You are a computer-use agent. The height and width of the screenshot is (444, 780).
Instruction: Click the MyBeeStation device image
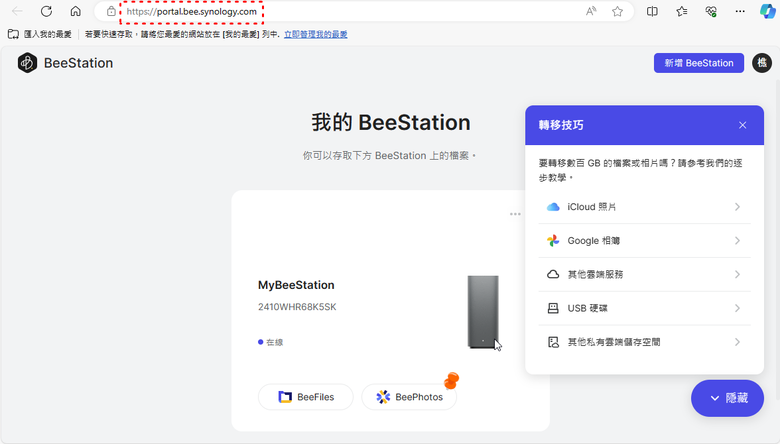(x=483, y=312)
